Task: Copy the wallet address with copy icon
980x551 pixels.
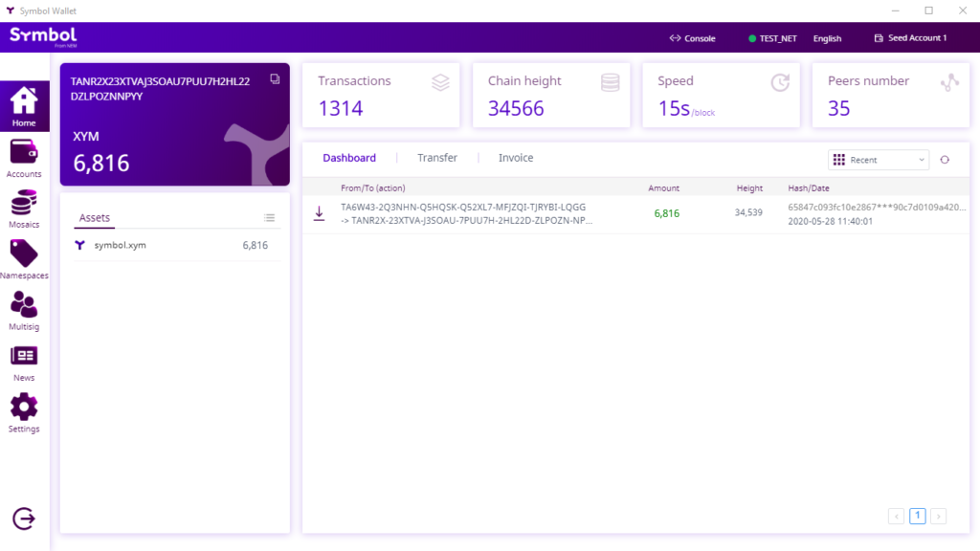Action: (x=275, y=78)
